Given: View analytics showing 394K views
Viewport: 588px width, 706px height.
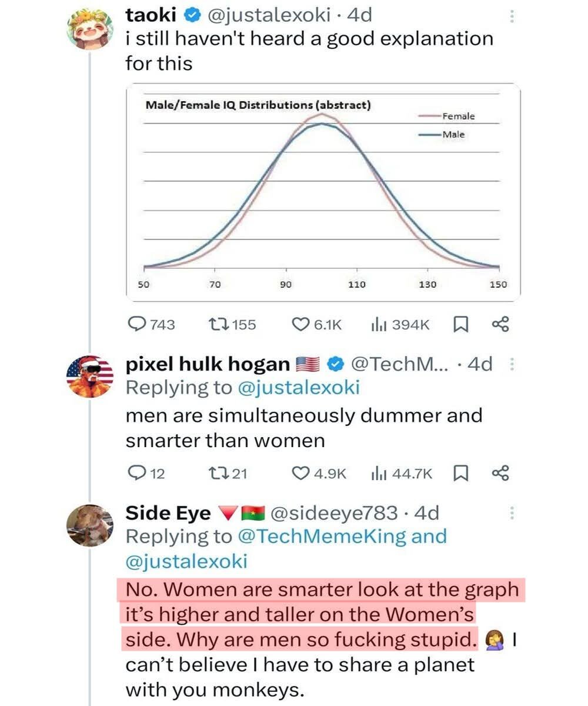Looking at the screenshot, I should 377,324.
